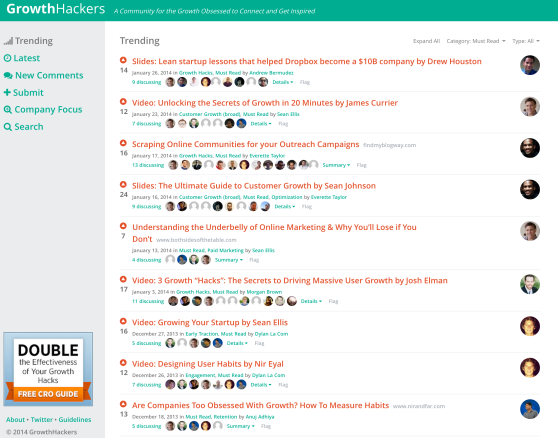Upvote Understanding the Underbelly post
This screenshot has width=558, height=438.
(x=123, y=226)
